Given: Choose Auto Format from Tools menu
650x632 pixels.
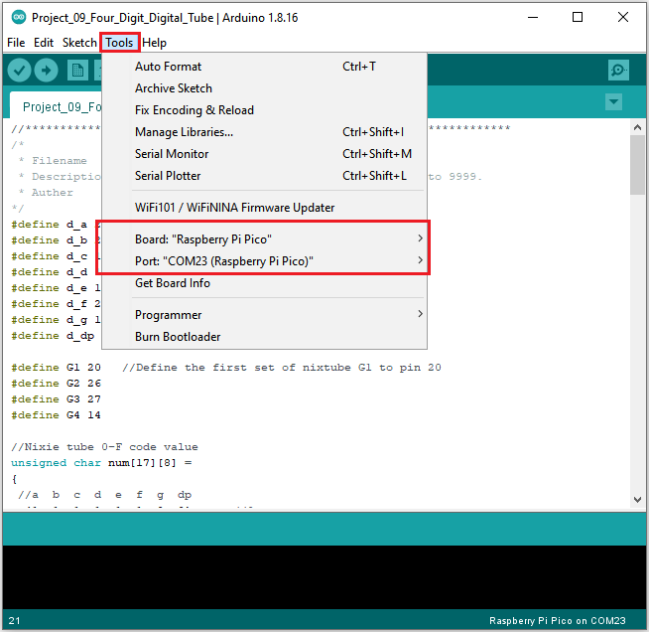Looking at the screenshot, I should [264, 66].
